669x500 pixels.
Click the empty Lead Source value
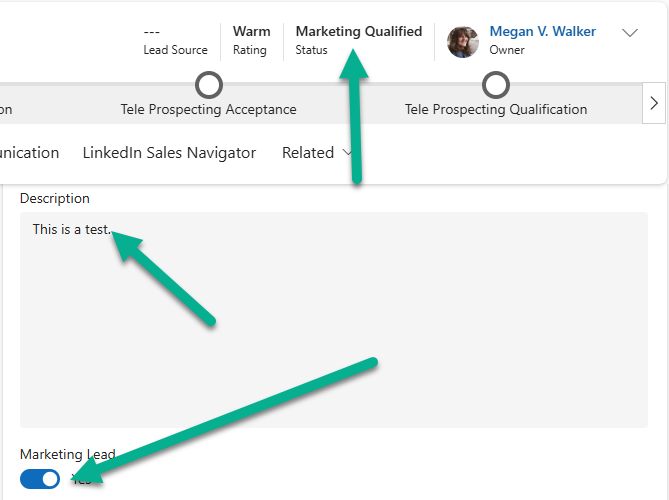click(152, 32)
